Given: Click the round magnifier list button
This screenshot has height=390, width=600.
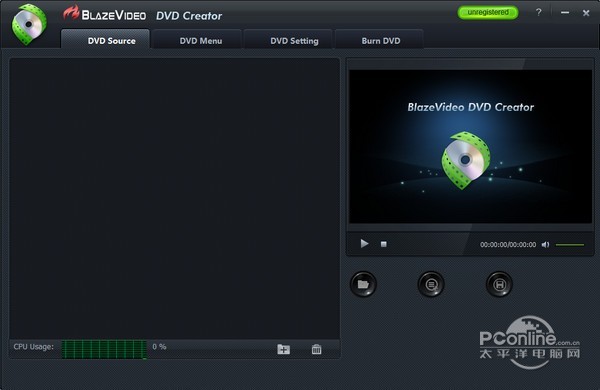Looking at the screenshot, I should [x=431, y=284].
